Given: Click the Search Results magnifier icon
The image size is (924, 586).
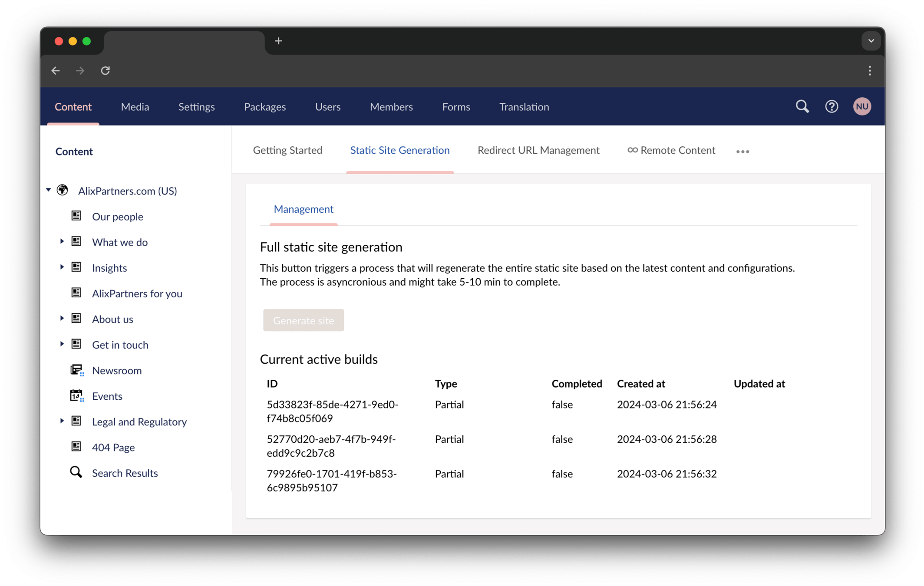Looking at the screenshot, I should [76, 472].
